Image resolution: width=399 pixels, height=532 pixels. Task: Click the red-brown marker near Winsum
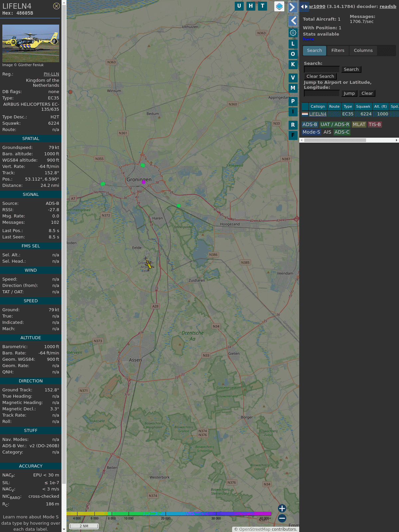coord(70,92)
